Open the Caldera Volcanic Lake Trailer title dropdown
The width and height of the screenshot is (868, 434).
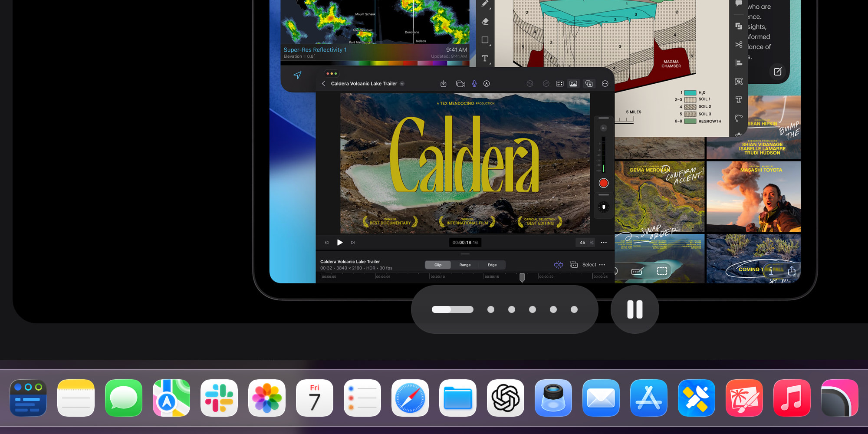point(402,83)
